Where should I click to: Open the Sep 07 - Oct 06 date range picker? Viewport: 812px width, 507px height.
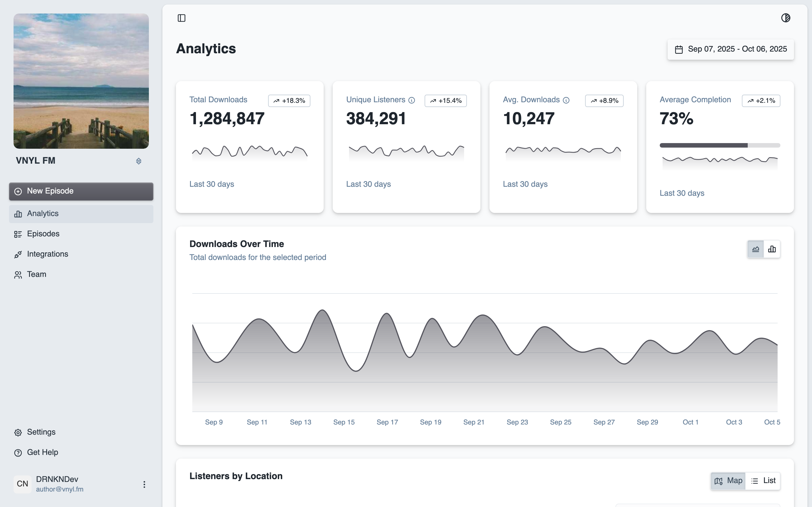point(730,49)
